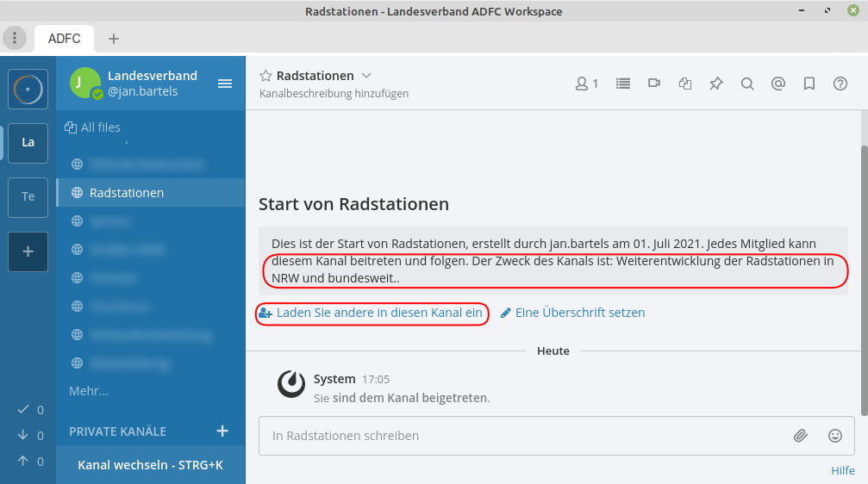Show recent mentions with the @ icon

778,84
